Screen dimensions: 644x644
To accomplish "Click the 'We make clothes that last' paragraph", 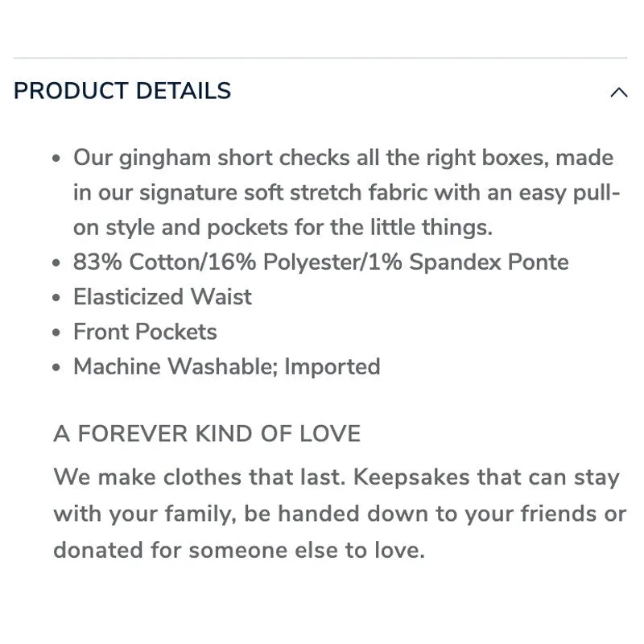I will pyautogui.click(x=340, y=514).
